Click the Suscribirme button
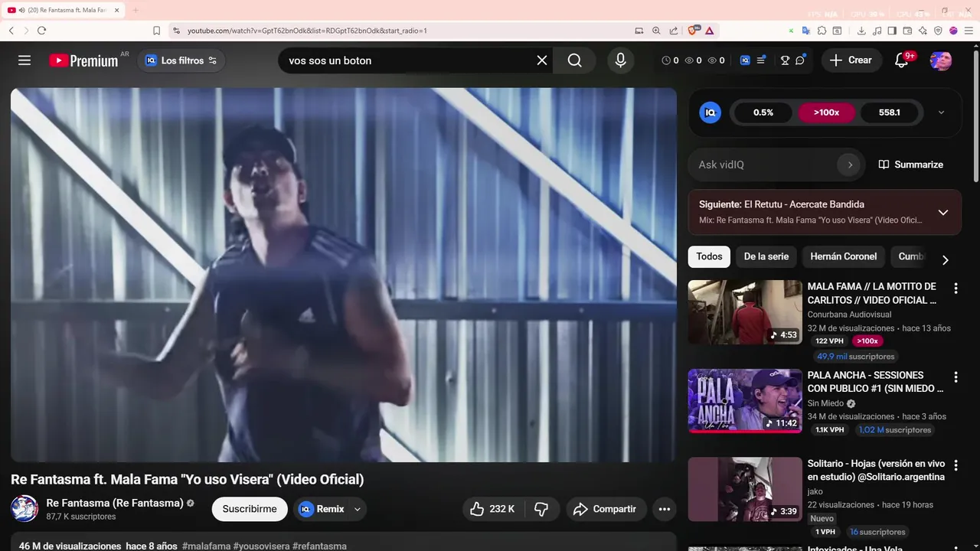This screenshot has height=551, width=980. tap(250, 509)
